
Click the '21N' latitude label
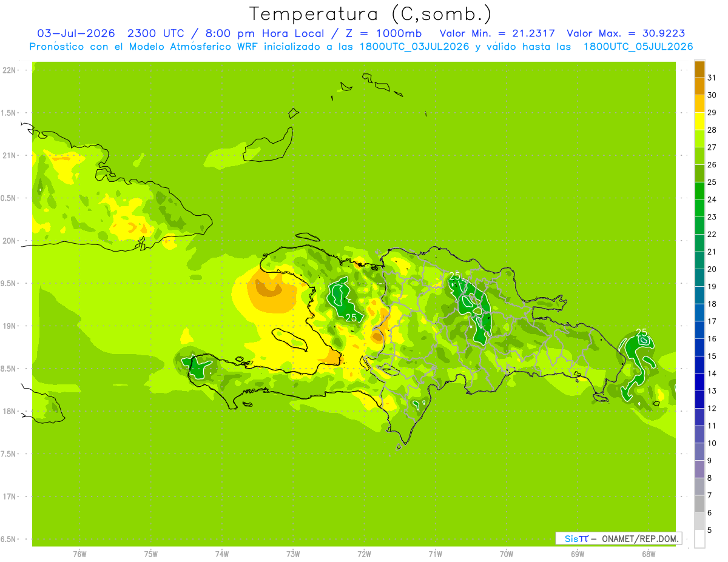[x=9, y=155]
